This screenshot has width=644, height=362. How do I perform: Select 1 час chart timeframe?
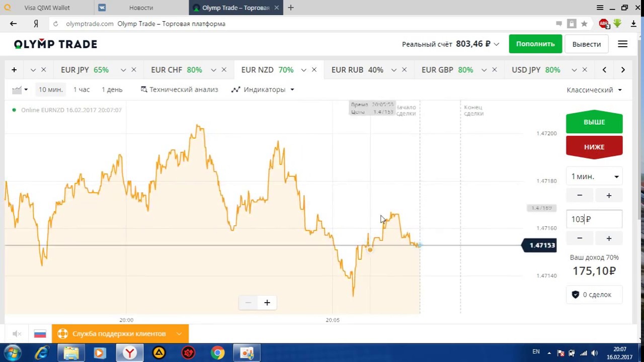82,89
